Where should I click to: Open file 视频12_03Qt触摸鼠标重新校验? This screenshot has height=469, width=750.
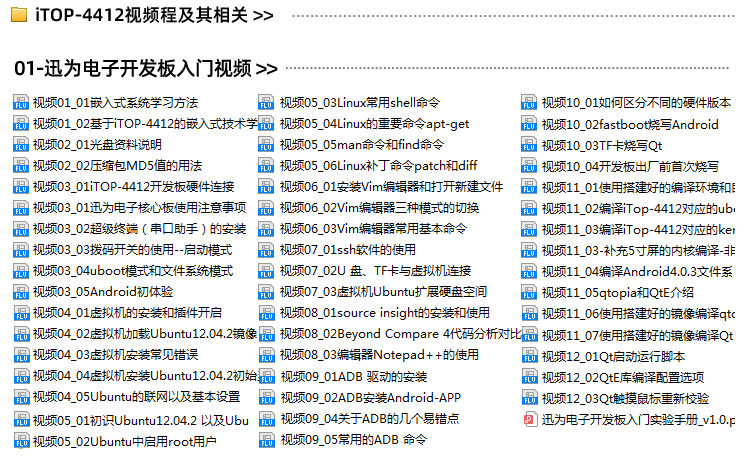(625, 398)
